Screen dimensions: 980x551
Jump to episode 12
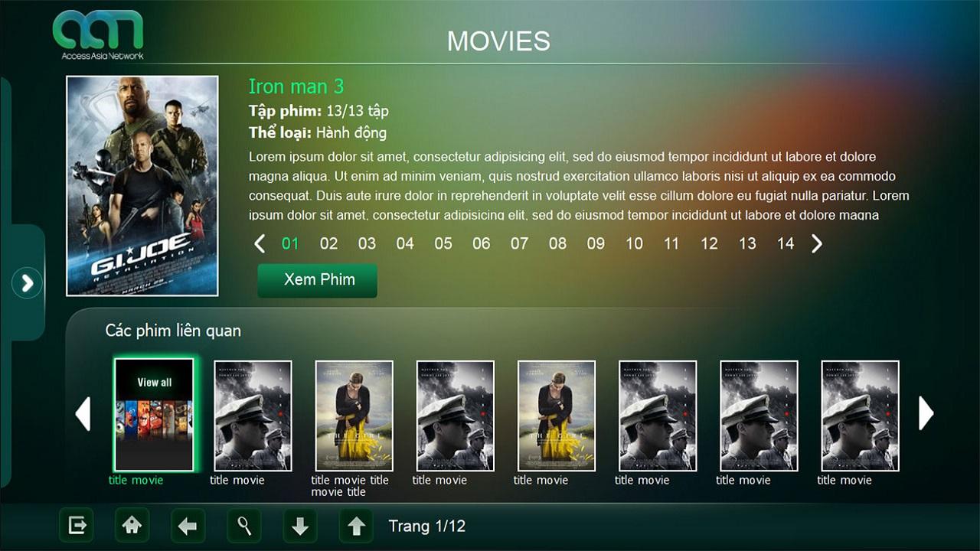click(710, 243)
